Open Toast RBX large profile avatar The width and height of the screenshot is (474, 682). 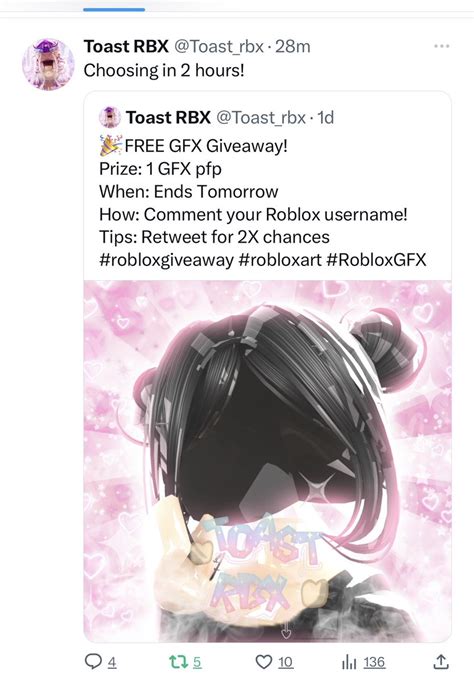click(48, 64)
